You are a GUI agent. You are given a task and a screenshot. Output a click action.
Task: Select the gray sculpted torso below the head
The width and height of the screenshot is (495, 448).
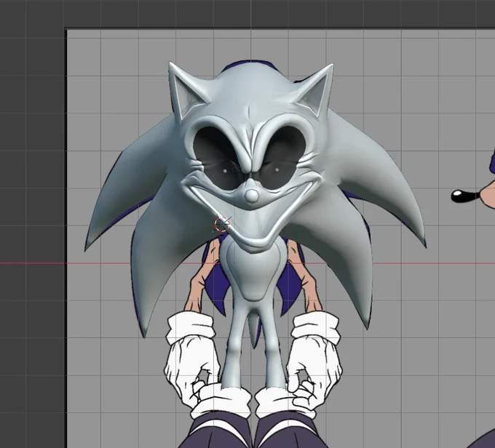(x=253, y=271)
